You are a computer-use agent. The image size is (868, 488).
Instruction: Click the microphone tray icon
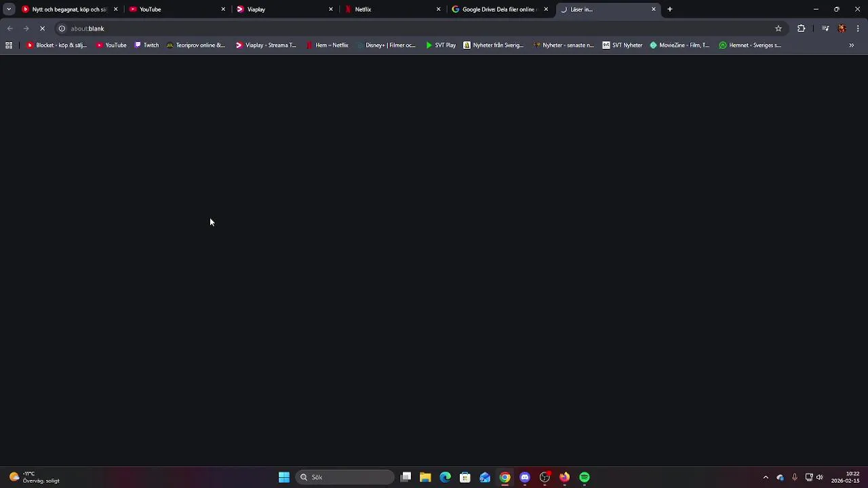point(795,477)
